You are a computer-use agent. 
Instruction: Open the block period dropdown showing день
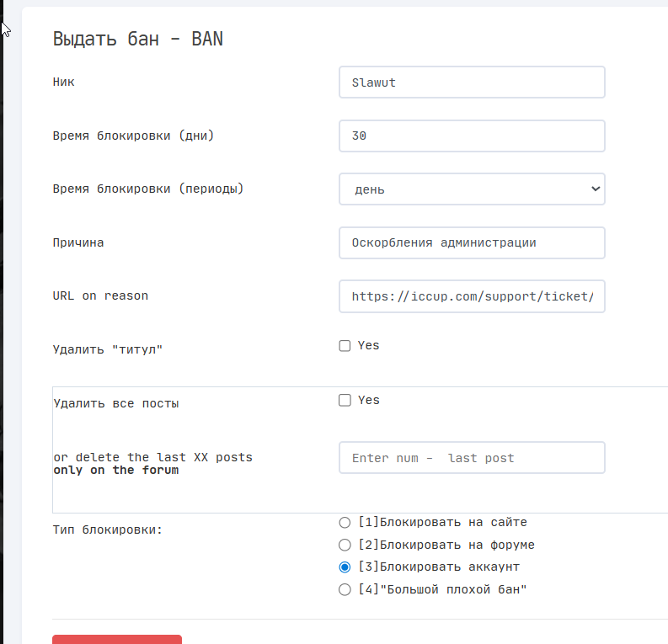[x=472, y=189]
